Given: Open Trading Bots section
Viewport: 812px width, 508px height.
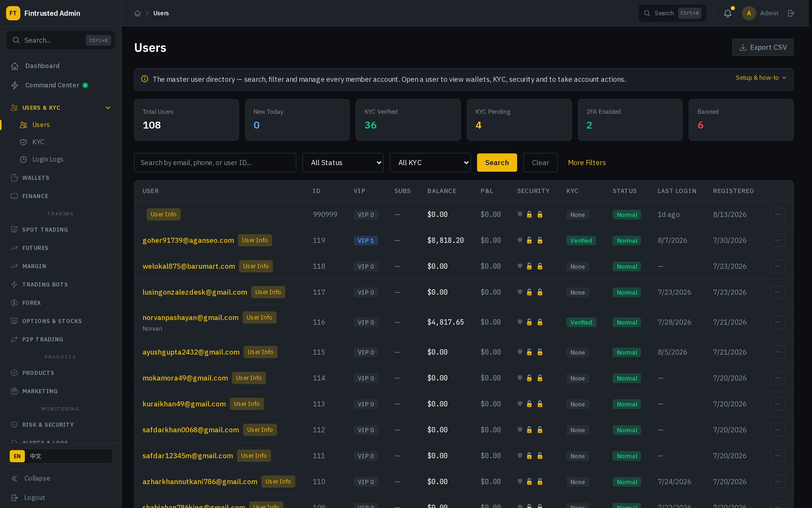Looking at the screenshot, I should (x=61, y=284).
